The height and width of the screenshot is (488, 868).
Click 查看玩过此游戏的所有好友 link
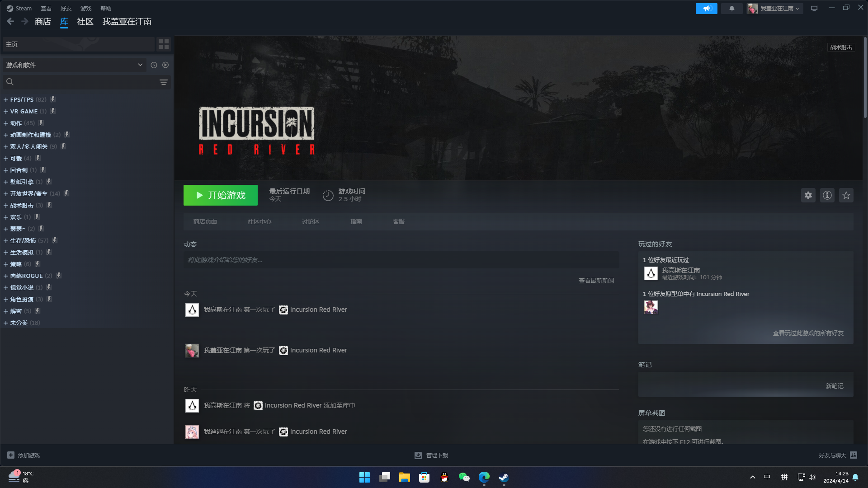pos(808,333)
